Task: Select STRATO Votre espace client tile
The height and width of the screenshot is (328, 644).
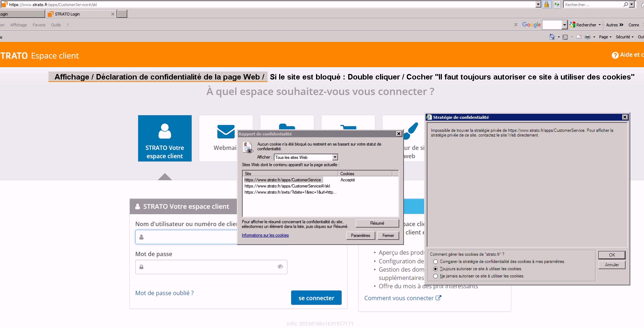Action: pos(165,138)
